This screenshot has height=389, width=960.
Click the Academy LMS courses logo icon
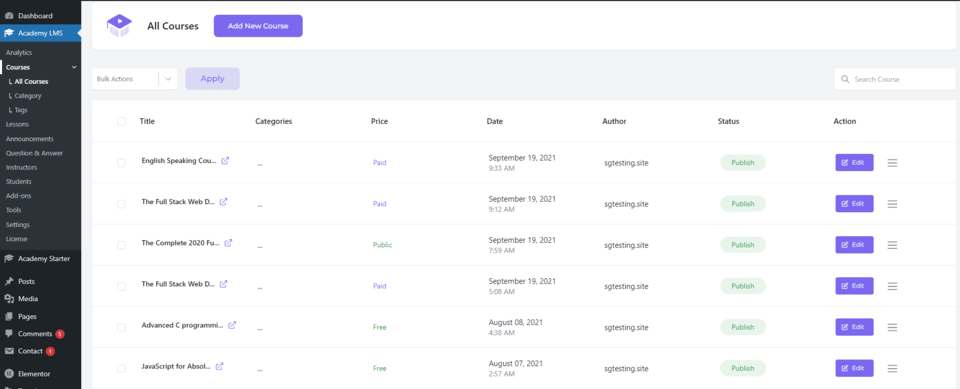point(119,26)
